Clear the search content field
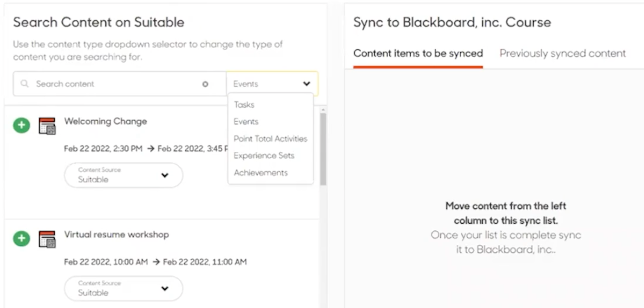Screen dimensions: 644x308 pos(205,84)
